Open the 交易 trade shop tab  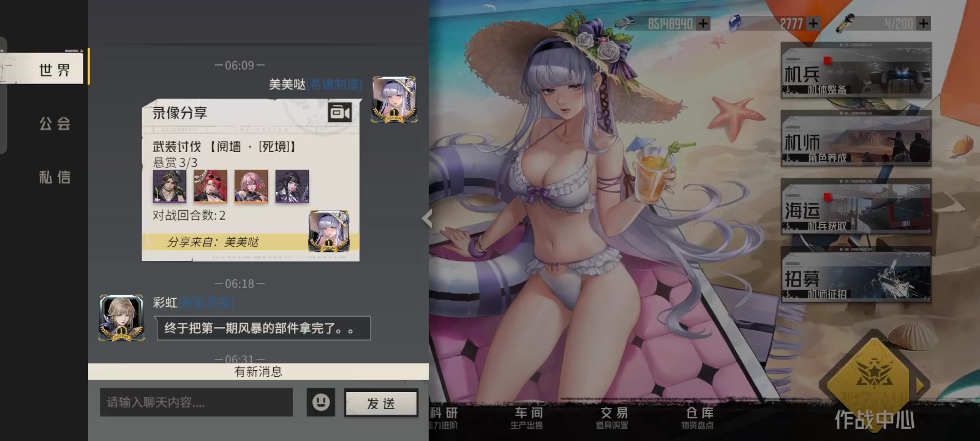point(613,417)
